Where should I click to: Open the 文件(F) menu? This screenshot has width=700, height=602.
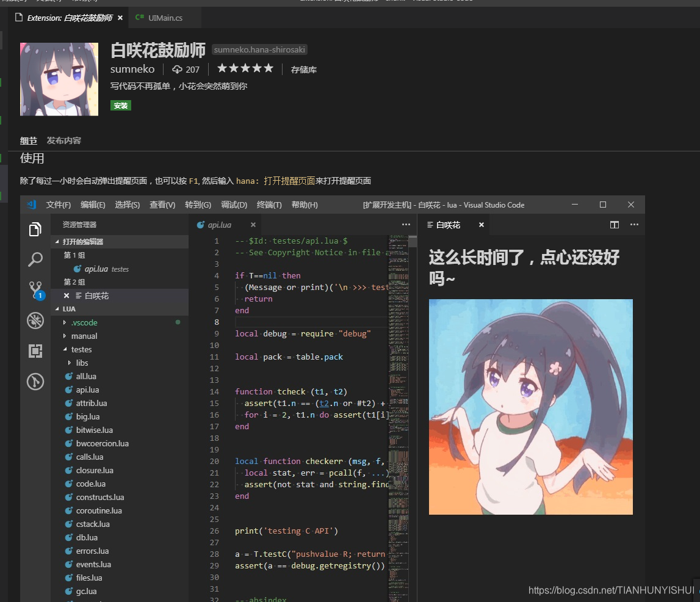pyautogui.click(x=59, y=205)
